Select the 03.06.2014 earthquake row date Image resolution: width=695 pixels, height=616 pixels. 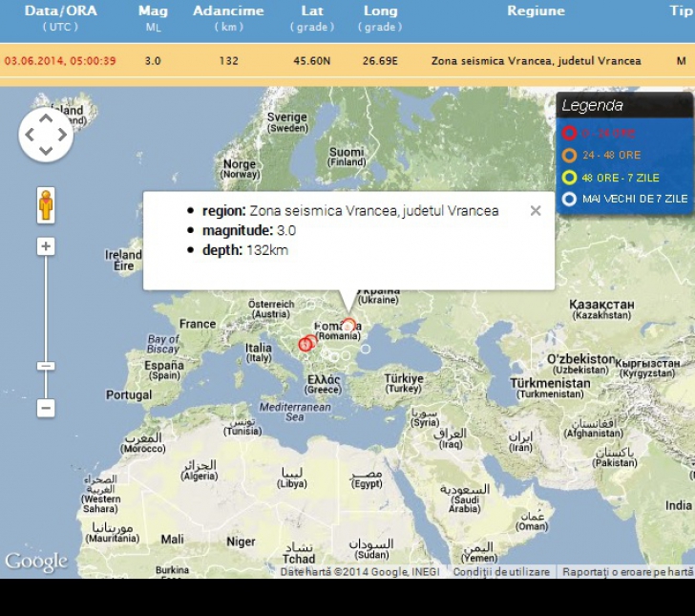(60, 61)
